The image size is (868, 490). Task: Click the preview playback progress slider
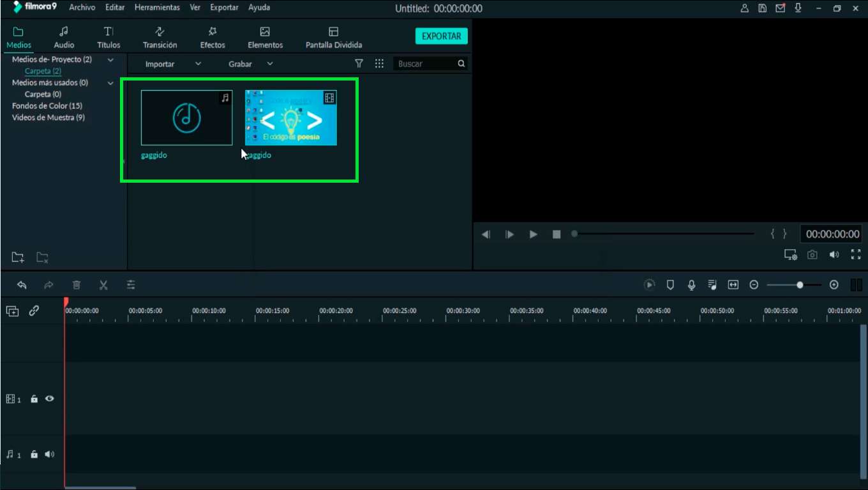point(662,234)
